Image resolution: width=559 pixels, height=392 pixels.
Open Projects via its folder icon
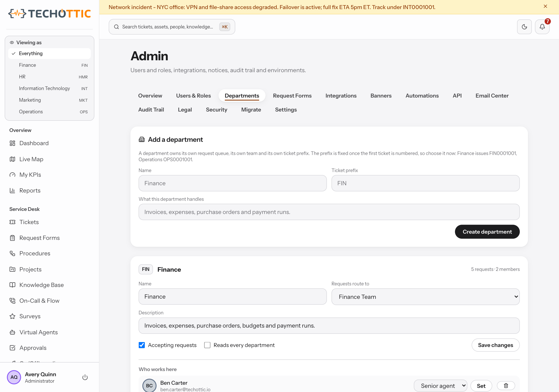click(x=12, y=269)
